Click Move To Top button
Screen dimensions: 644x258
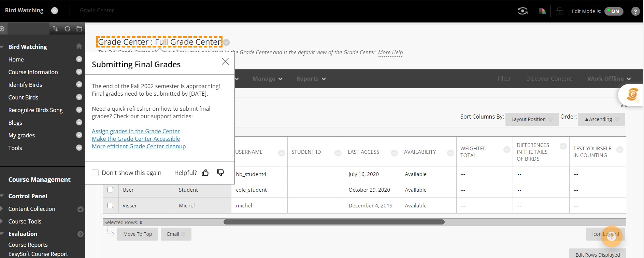[138, 234]
